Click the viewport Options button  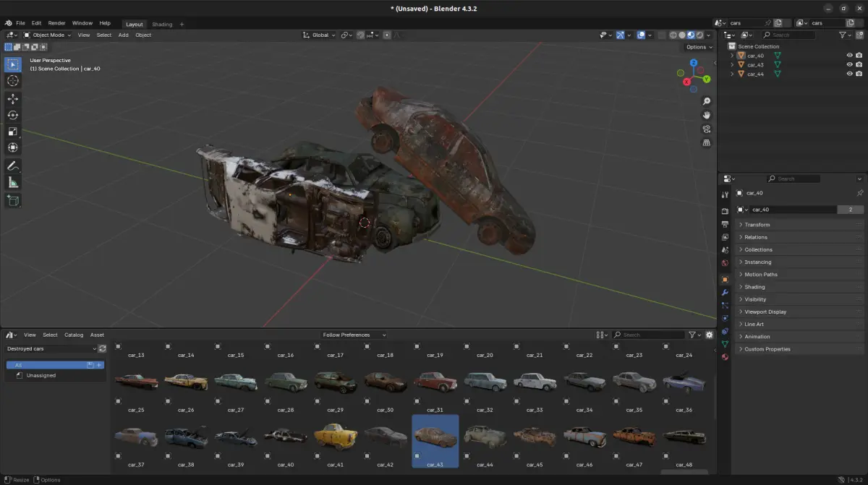coord(699,47)
